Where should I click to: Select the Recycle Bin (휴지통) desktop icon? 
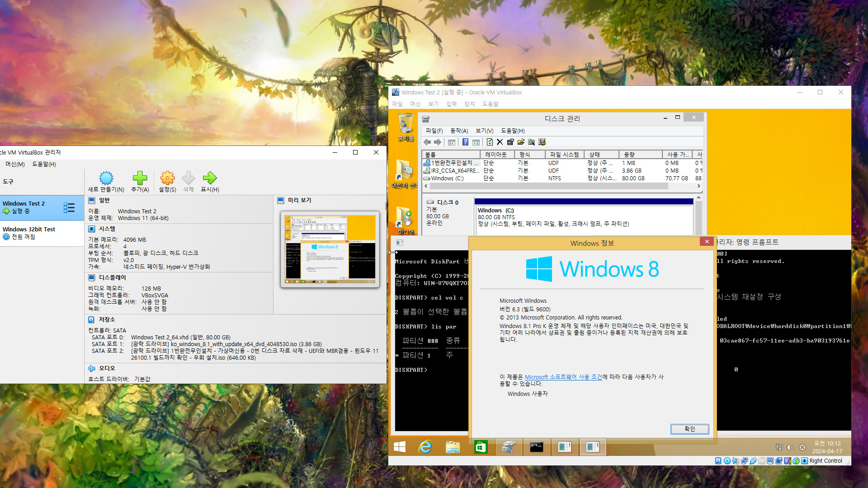point(406,127)
